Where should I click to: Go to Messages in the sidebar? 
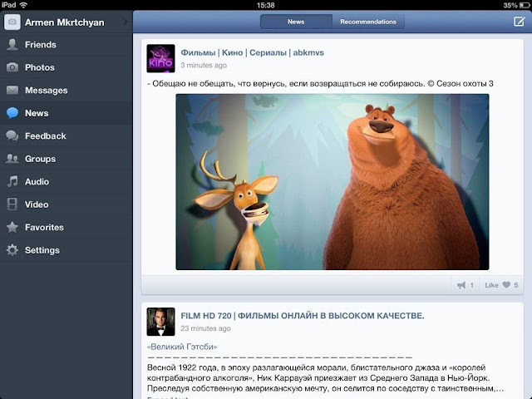pos(66,90)
